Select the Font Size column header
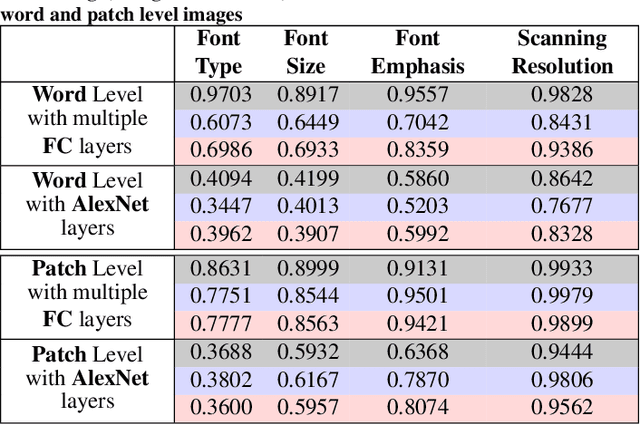This screenshot has height=424, width=640. [x=305, y=53]
